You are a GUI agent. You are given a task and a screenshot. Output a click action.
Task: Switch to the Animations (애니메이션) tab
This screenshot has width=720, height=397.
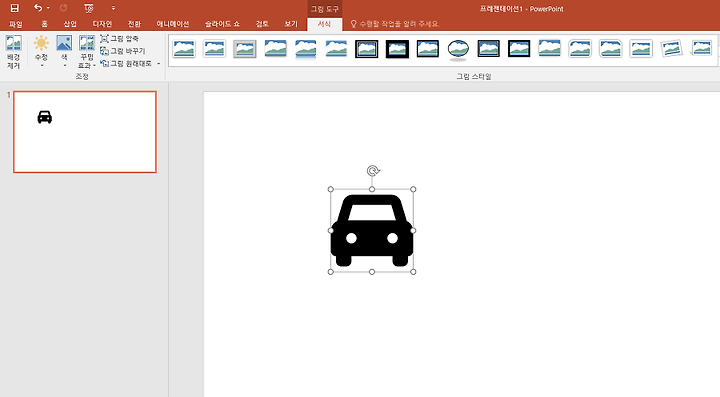[x=173, y=24]
